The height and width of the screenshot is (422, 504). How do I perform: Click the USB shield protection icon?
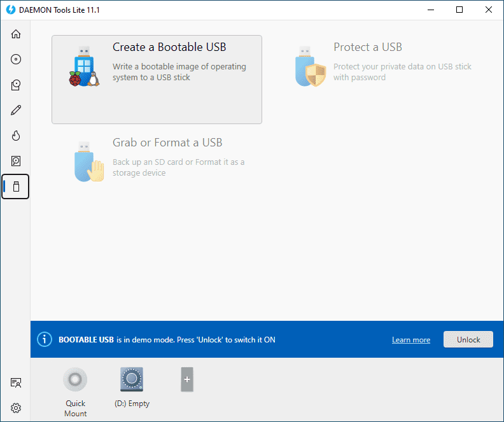(311, 67)
